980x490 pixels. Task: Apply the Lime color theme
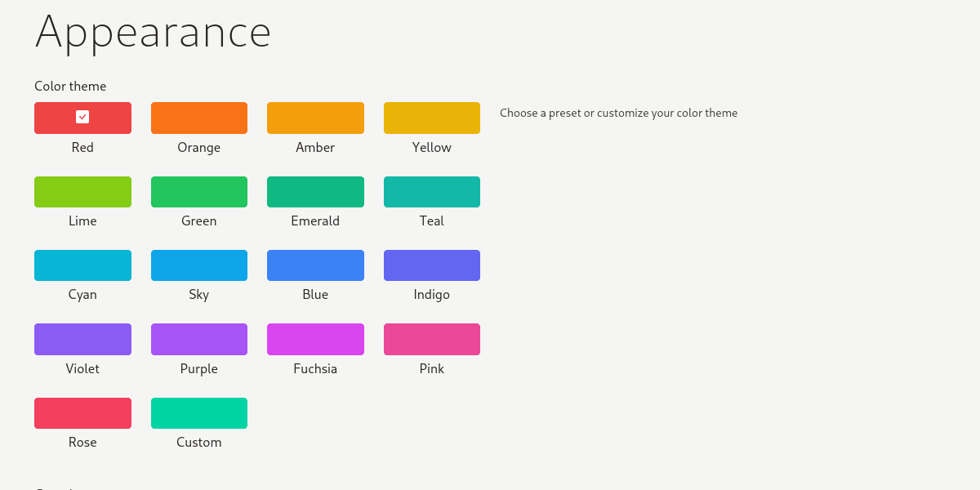(x=82, y=192)
